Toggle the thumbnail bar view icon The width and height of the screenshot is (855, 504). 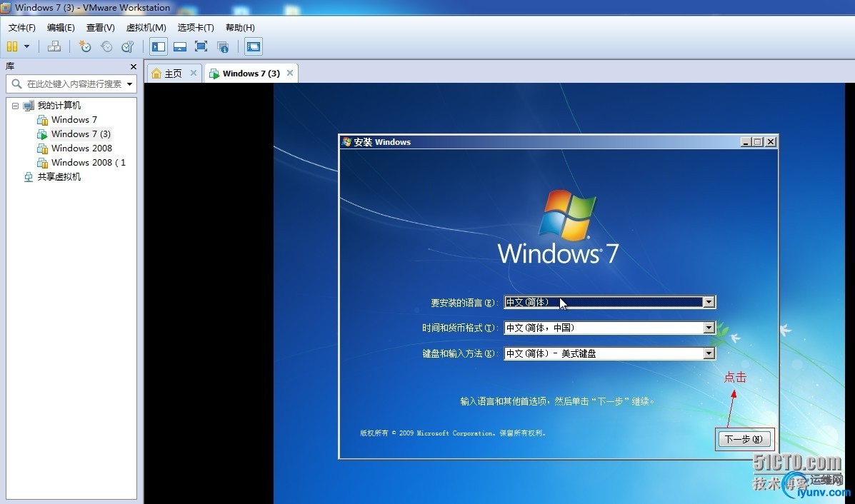[x=180, y=46]
